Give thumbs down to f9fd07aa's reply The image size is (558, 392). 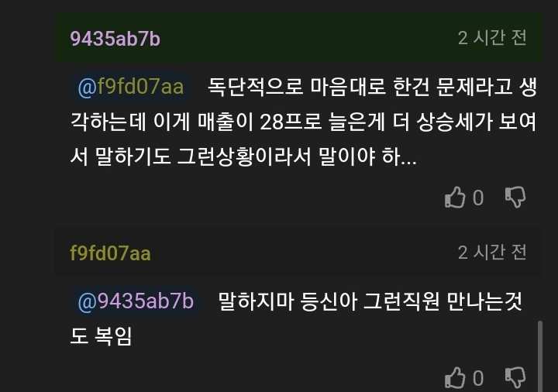[515, 377]
